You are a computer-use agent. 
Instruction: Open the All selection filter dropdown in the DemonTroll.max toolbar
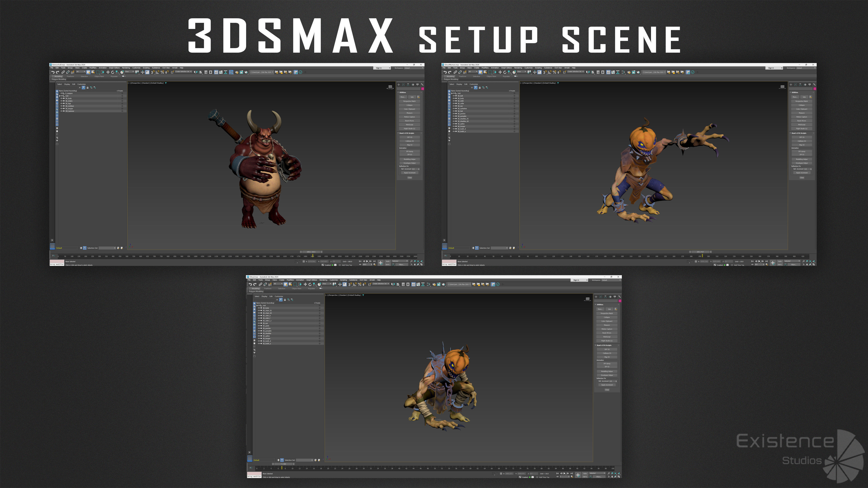(x=81, y=71)
